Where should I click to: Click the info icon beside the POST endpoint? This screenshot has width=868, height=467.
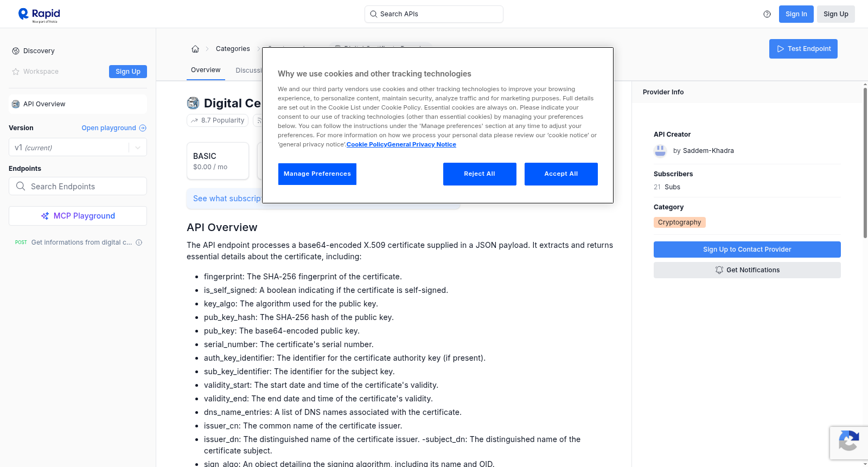click(x=139, y=242)
